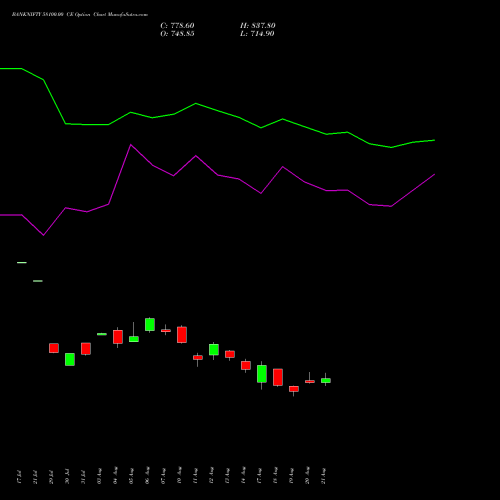Screen dimensions: 500x500
Task: Click the 29 Jul date label
Action: 51,477
